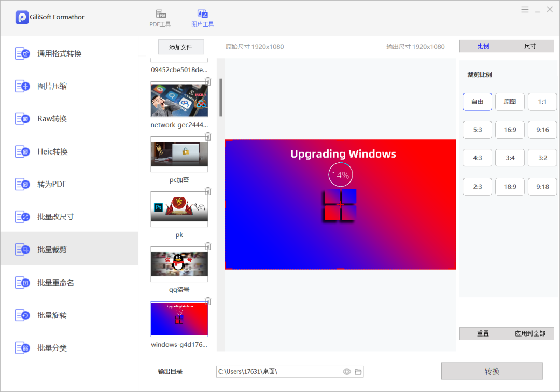Open the PDF工具 tab
This screenshot has height=392, width=560.
click(x=160, y=19)
